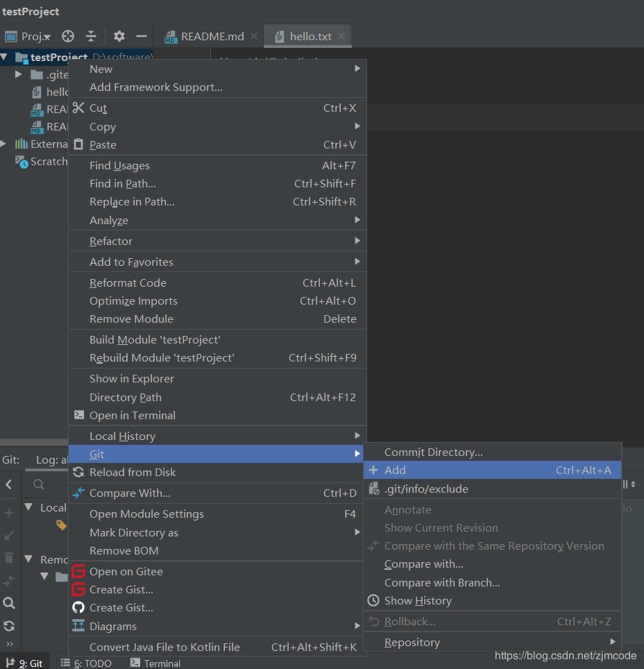The width and height of the screenshot is (644, 669).
Task: Click the Git log search field
Action: coord(49,484)
